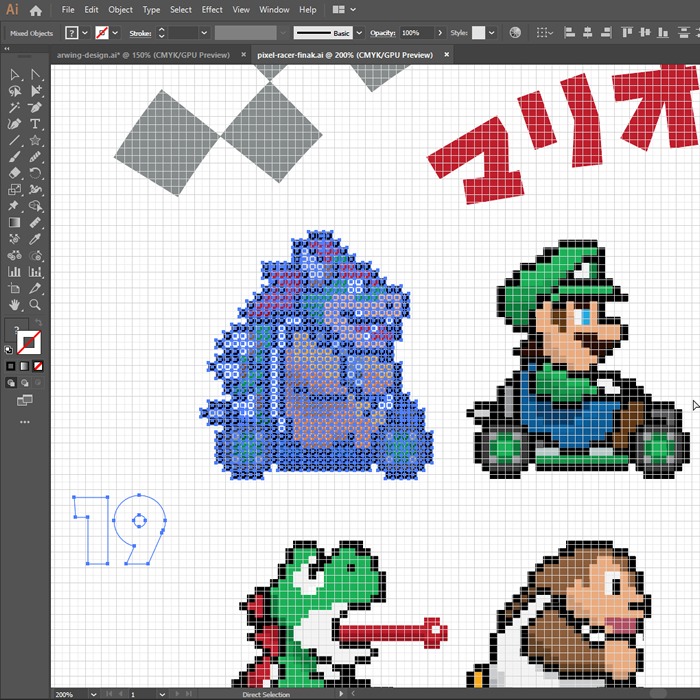Select the Star shape tool
Viewport: 700px width, 700px height.
(36, 140)
